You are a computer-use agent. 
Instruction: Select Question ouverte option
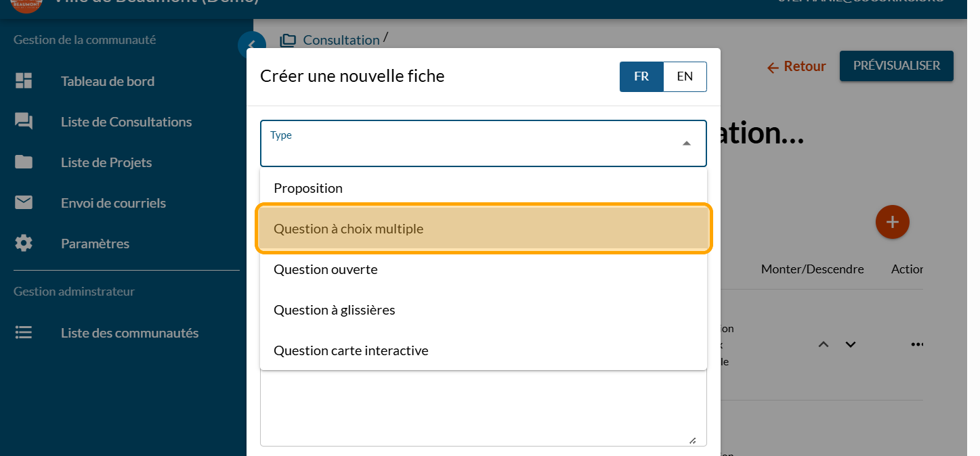326,269
